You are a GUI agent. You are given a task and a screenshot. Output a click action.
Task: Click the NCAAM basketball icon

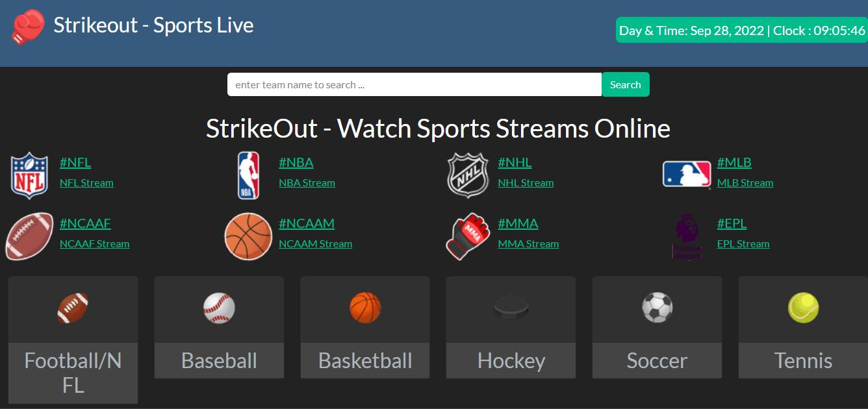pyautogui.click(x=248, y=236)
